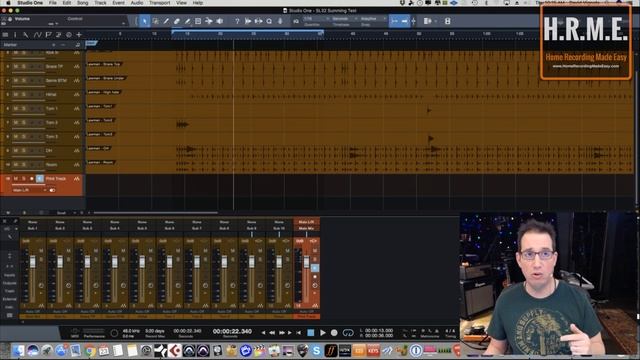Click the pan knob on Main Mix channel

coord(315,285)
